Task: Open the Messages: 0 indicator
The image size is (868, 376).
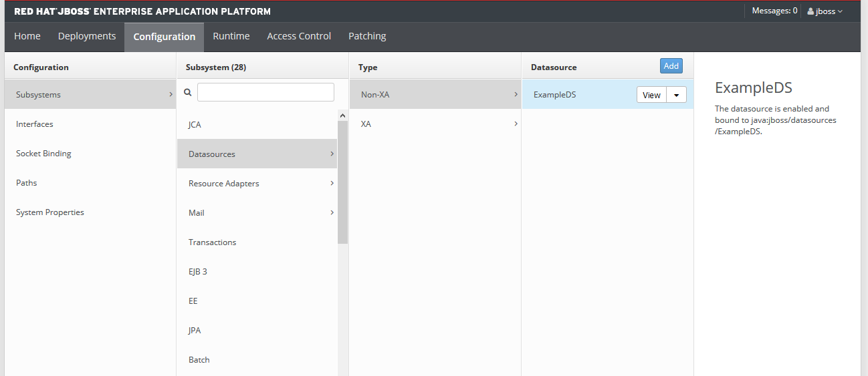Action: [774, 11]
